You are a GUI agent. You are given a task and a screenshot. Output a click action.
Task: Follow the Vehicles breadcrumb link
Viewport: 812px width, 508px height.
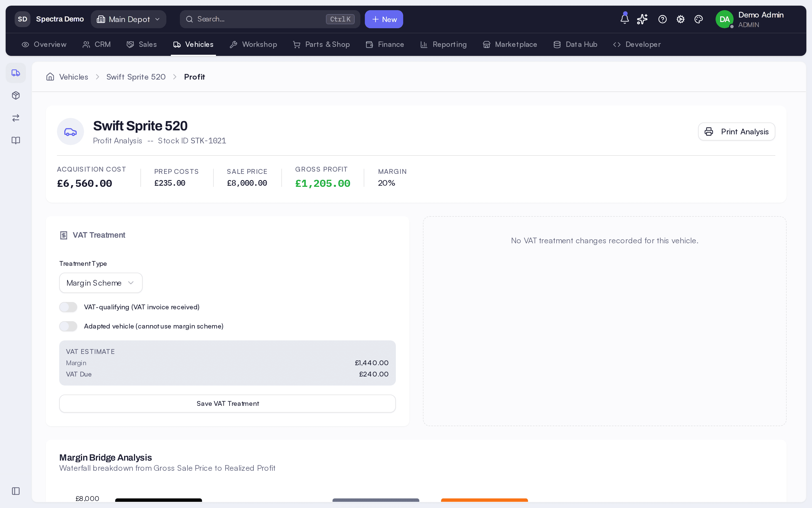click(x=74, y=77)
